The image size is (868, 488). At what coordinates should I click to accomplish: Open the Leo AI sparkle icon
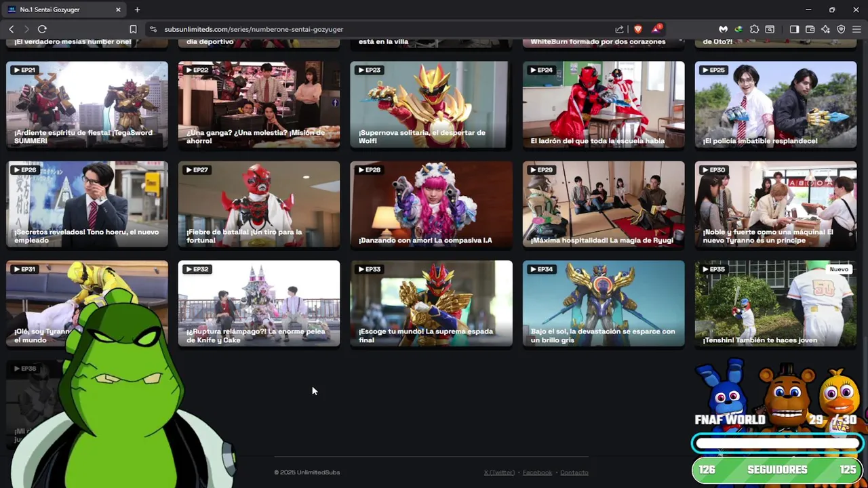pos(825,29)
